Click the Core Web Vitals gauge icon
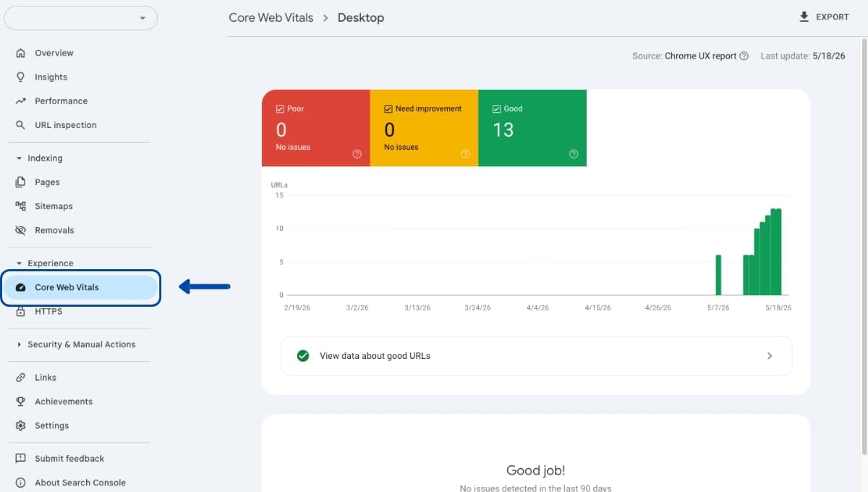 [x=20, y=287]
